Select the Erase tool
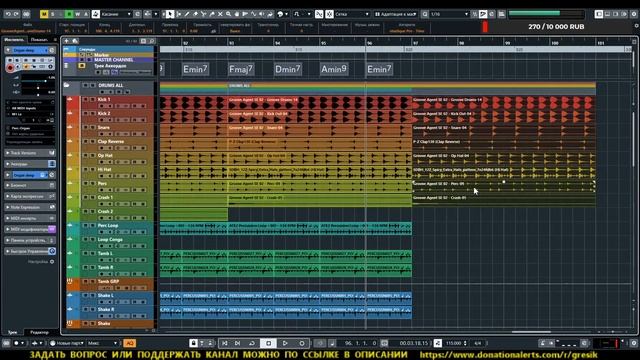Screen dimensions: 640x360 [x=195, y=14]
